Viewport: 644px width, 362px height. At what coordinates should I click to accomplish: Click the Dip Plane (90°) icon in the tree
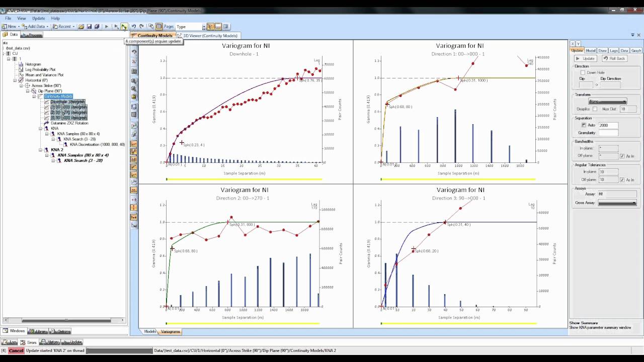pyautogui.click(x=34, y=91)
